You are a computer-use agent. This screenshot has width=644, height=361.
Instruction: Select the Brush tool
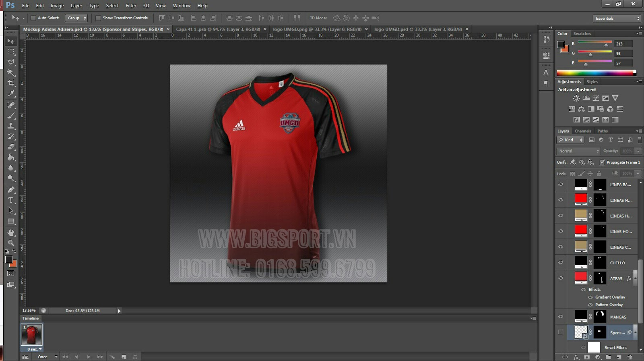11,116
